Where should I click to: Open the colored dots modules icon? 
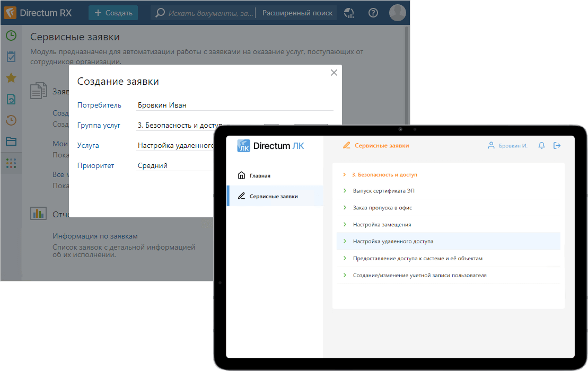pyautogui.click(x=11, y=163)
